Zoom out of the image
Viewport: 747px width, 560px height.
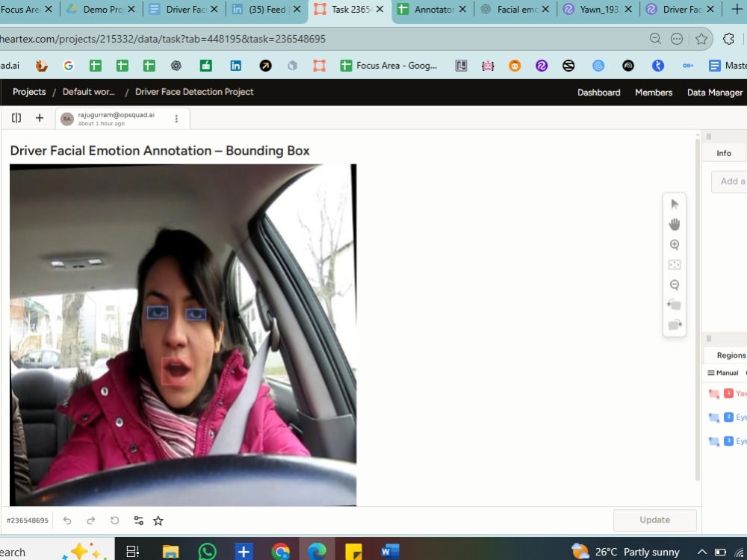(674, 284)
